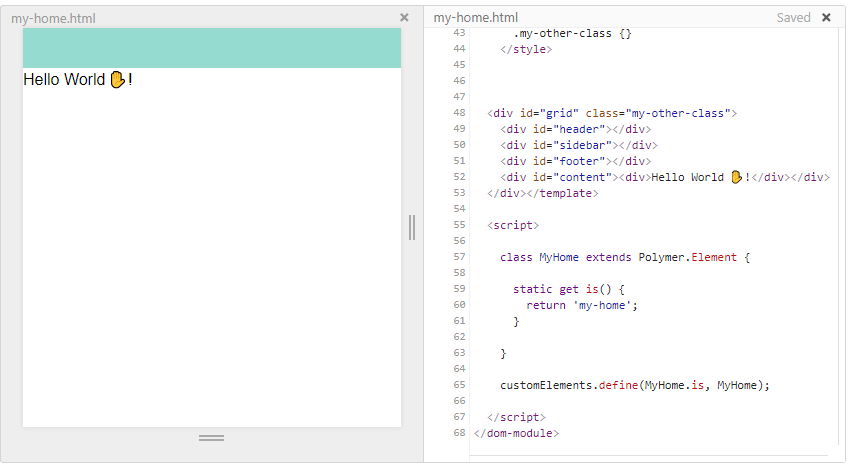
Task: Click line number 68 in the gutter
Action: [x=459, y=433]
